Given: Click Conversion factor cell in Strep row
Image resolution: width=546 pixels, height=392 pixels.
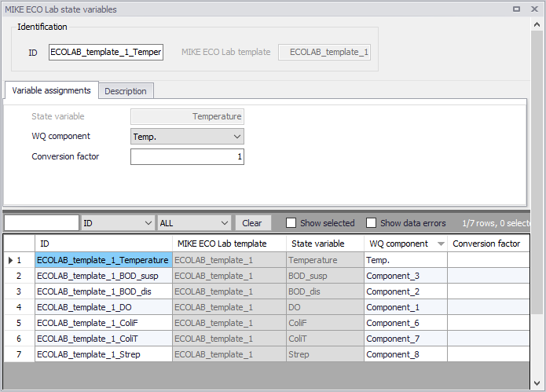Looking at the screenshot, I should coord(489,354).
